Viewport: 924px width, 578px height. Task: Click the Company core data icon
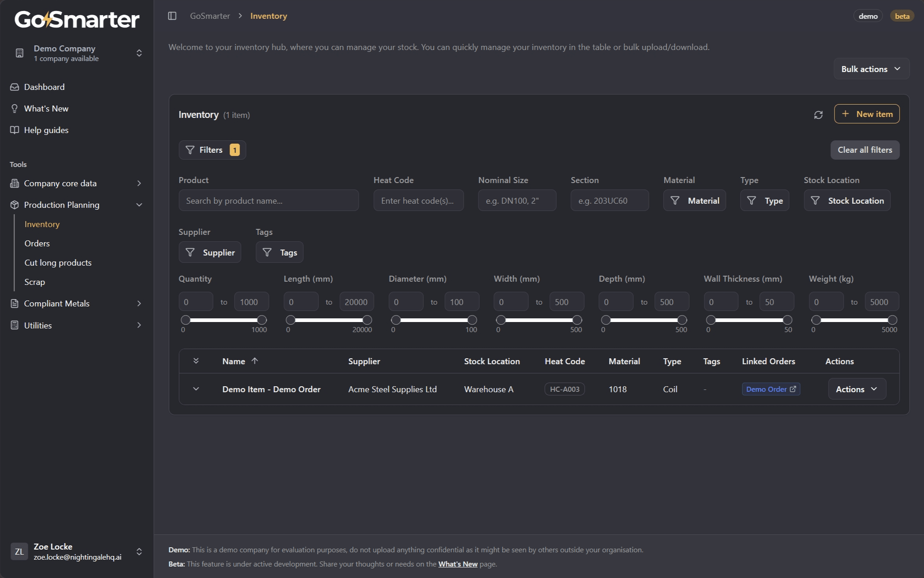[15, 183]
